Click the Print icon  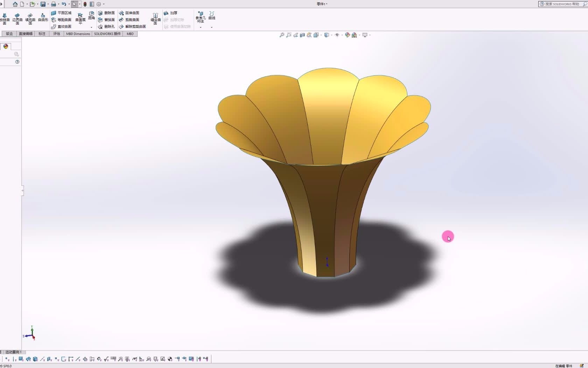54,4
